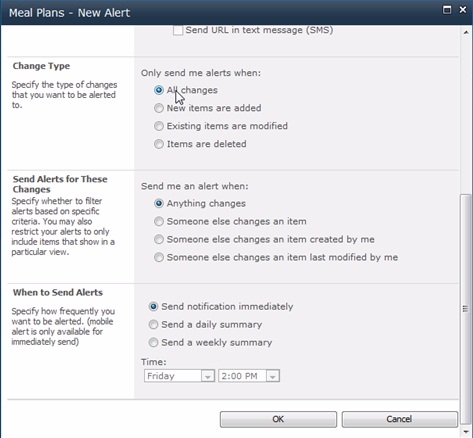473x438 pixels.
Task: Click the Cancel button
Action: click(399, 419)
